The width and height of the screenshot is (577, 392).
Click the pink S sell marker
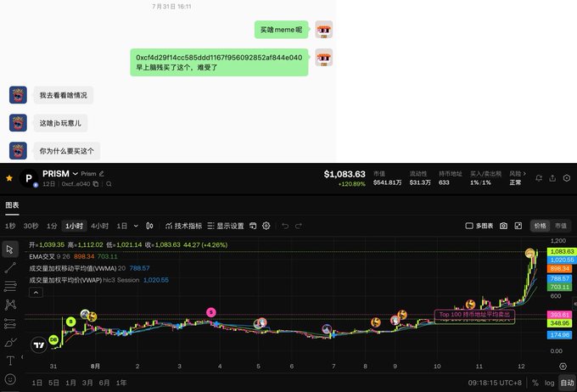tap(210, 312)
